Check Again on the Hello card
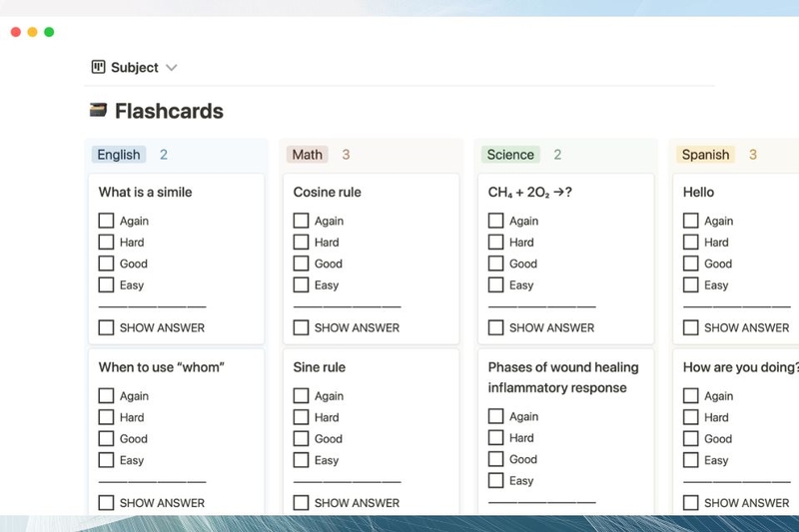The height and width of the screenshot is (532, 799). tap(690, 221)
